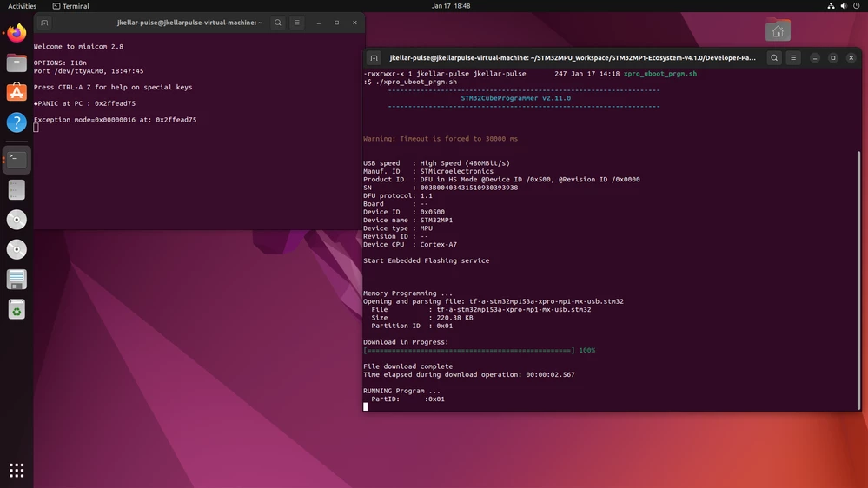The width and height of the screenshot is (868, 488).
Task: Close the minicom terminal window
Action: coord(354,23)
